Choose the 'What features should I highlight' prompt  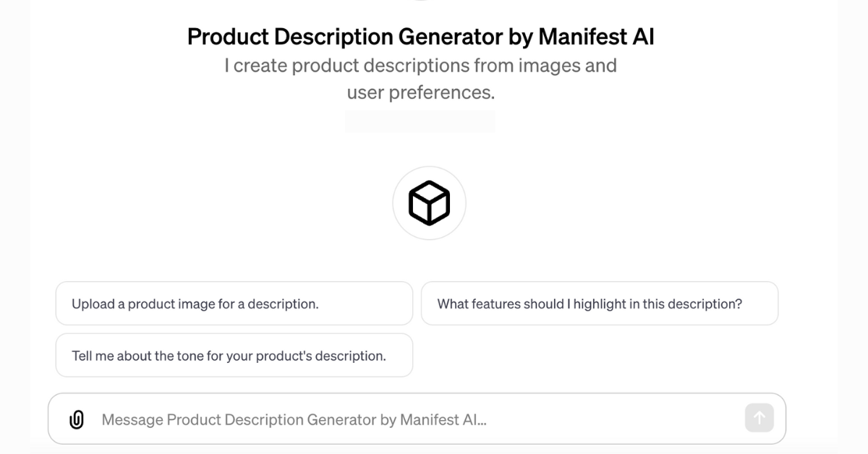pyautogui.click(x=600, y=304)
